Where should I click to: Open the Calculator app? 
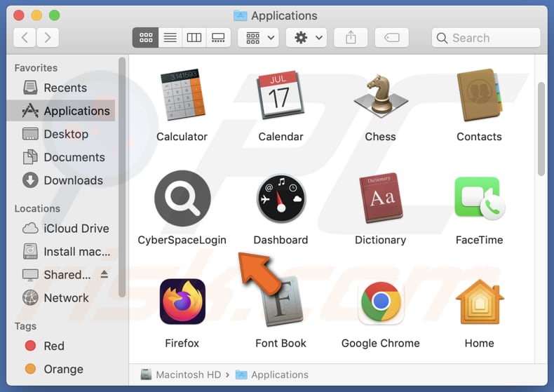point(182,95)
